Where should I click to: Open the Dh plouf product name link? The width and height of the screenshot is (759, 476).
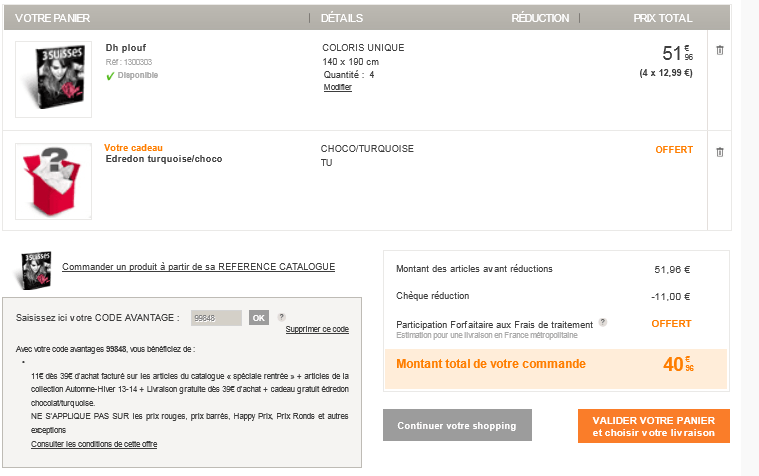pos(126,48)
